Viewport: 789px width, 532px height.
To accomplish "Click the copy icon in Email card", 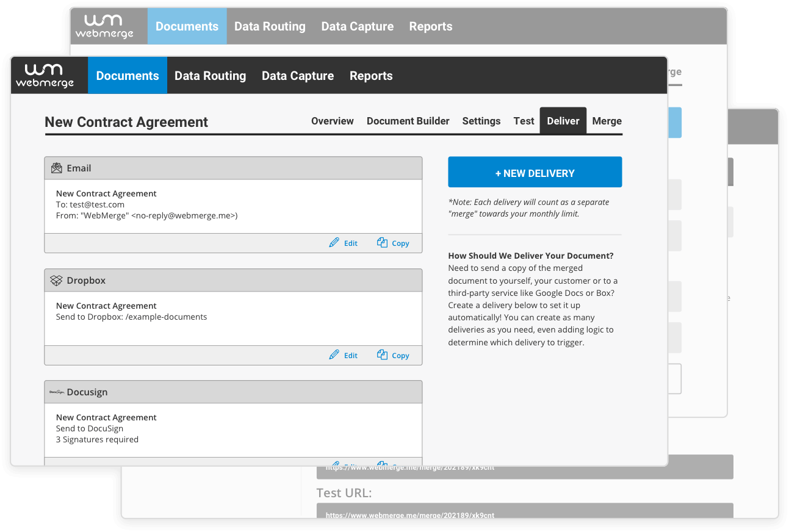I will coord(383,243).
